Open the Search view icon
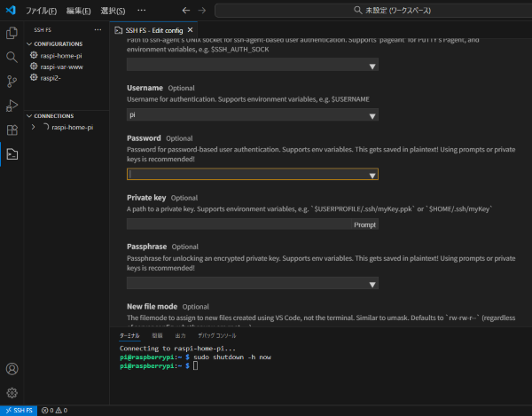The width and height of the screenshot is (532, 416). tap(12, 57)
